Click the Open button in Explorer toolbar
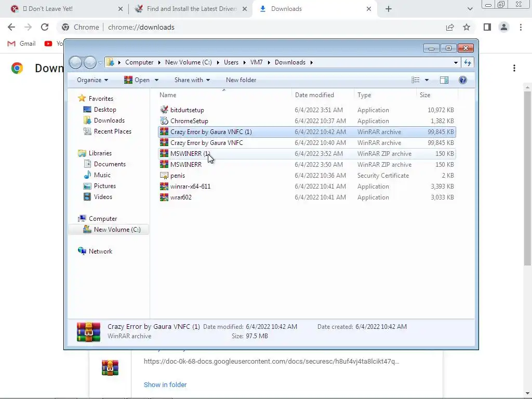 tap(137, 80)
